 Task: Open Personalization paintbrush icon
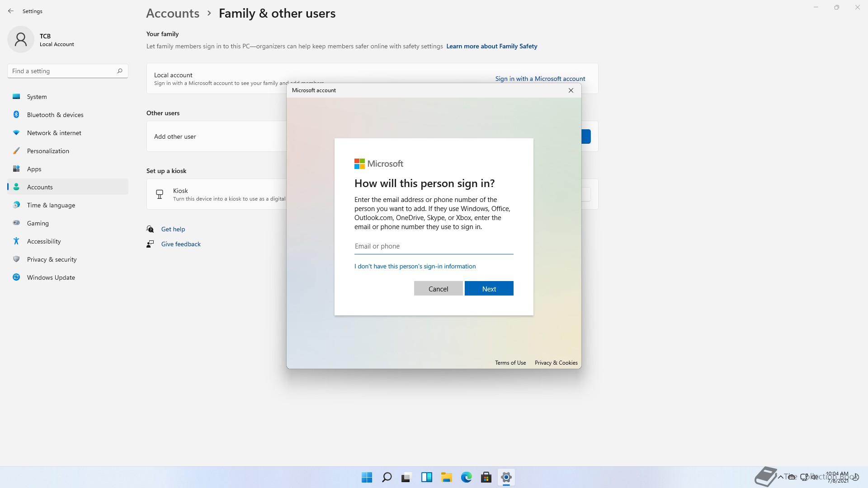click(16, 151)
